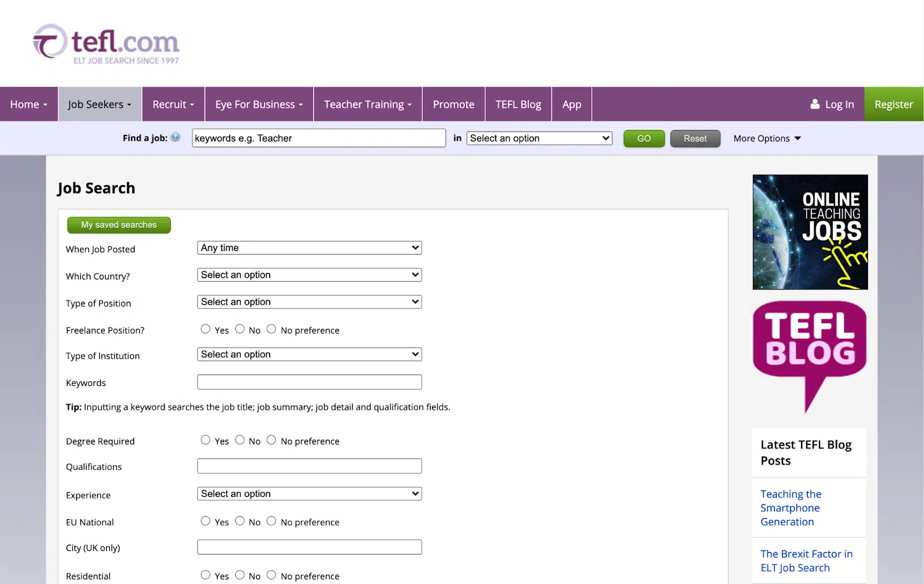The height and width of the screenshot is (584, 924).
Task: Open the App page
Action: 572,104
